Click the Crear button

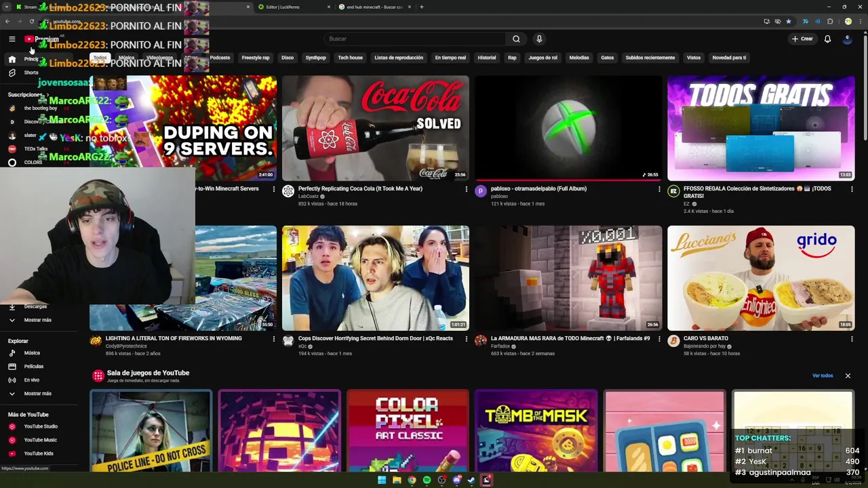(802, 39)
